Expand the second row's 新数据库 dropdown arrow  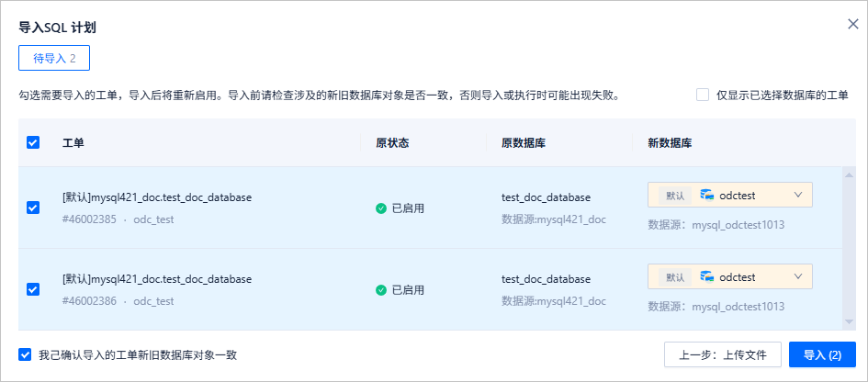[x=798, y=276]
